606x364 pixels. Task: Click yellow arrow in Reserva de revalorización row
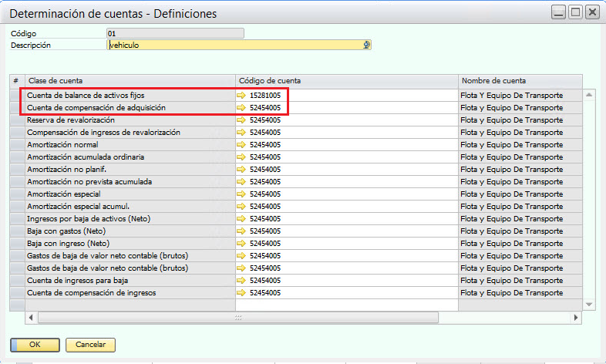(242, 120)
